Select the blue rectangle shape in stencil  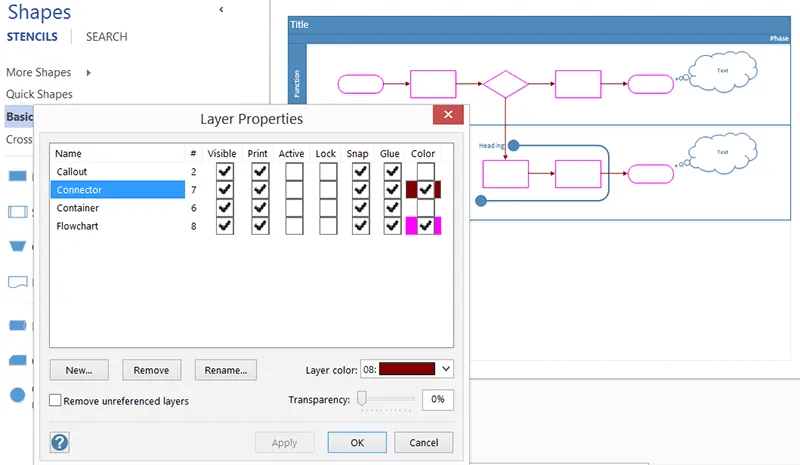(x=18, y=176)
